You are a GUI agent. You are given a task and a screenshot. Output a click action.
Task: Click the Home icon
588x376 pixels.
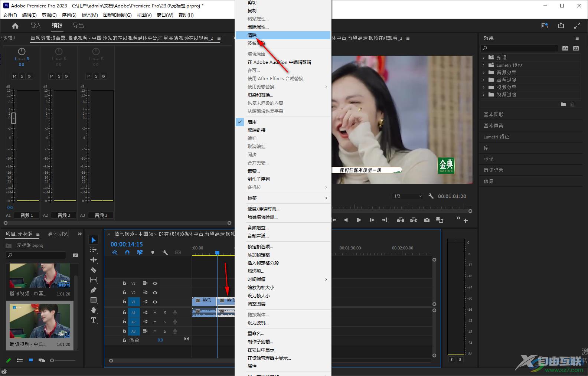[x=15, y=26]
